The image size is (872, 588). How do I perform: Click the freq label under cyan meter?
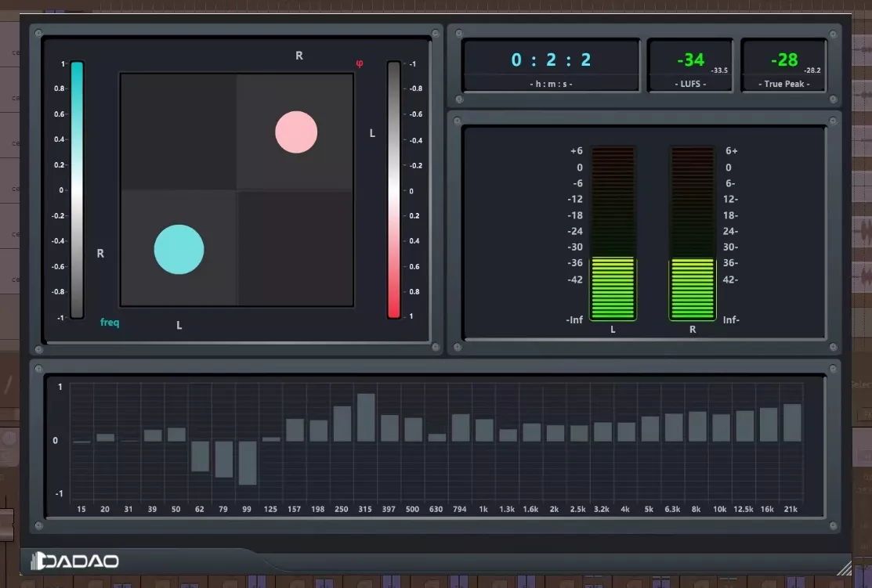(110, 323)
